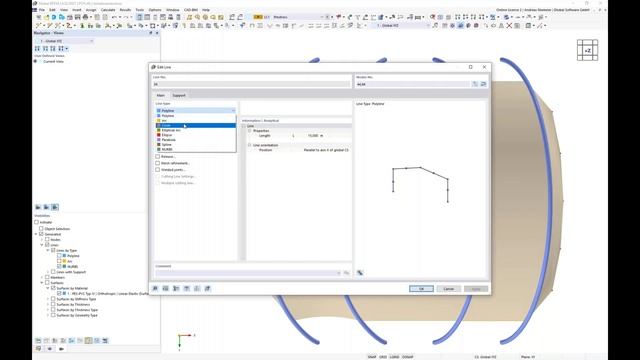Viewport: 640px width, 360px height.
Task: Toggle NURBS checkbox under Lines by Type
Action: (59, 266)
